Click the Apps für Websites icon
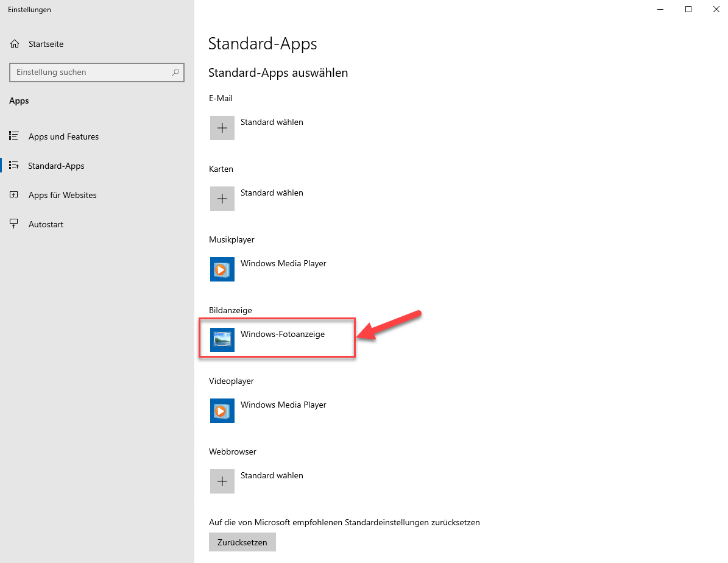The width and height of the screenshot is (728, 563). pos(14,194)
